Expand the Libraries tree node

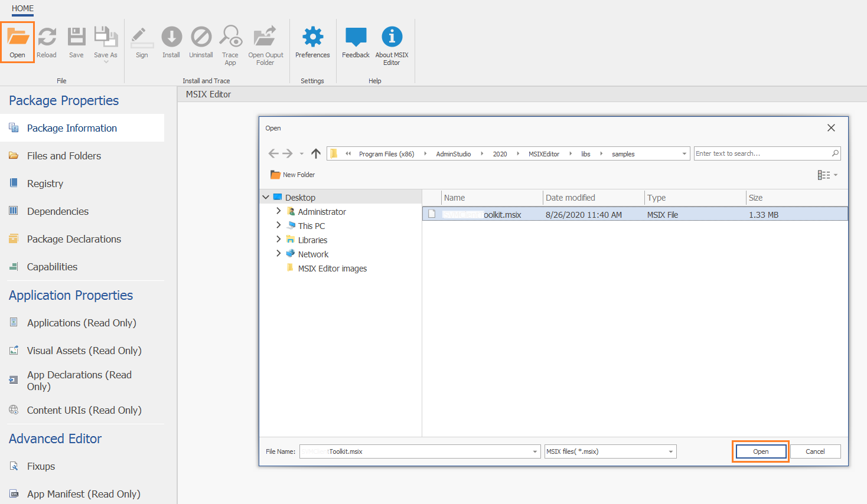[279, 239]
